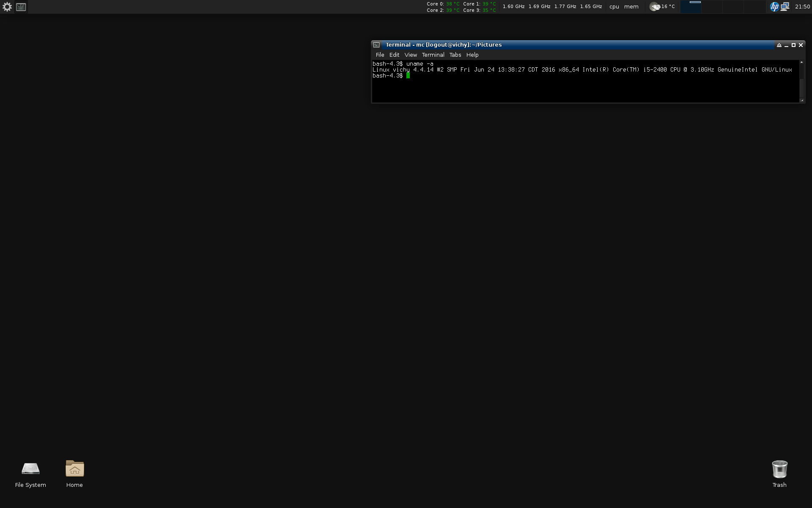812x508 pixels.
Task: Open the Terminal menu in the menu bar
Action: click(433, 55)
